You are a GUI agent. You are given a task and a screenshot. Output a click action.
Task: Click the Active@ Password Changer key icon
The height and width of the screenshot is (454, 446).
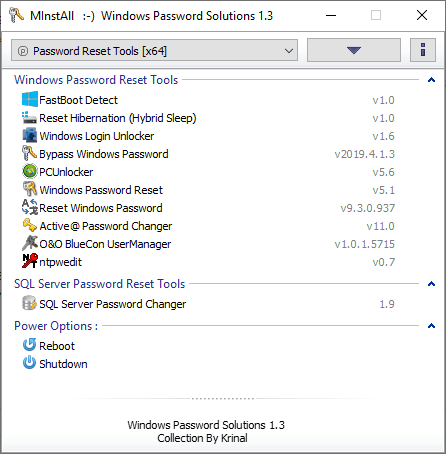click(x=30, y=226)
